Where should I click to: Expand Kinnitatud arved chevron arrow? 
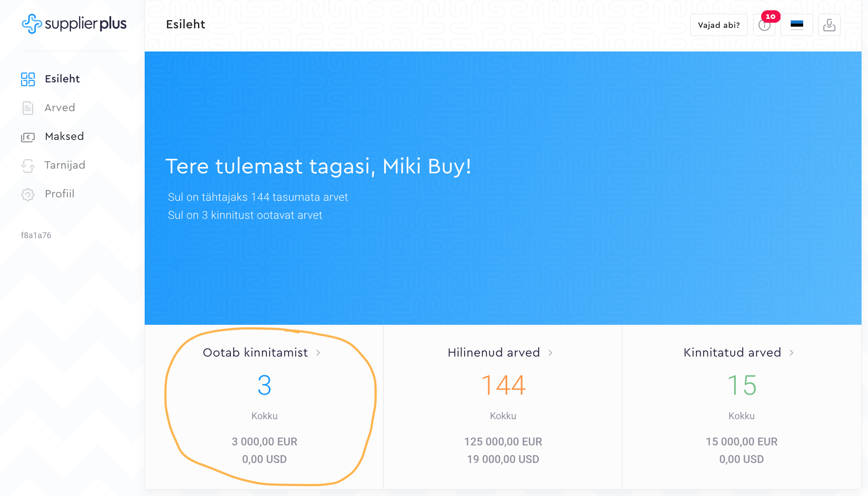point(792,353)
